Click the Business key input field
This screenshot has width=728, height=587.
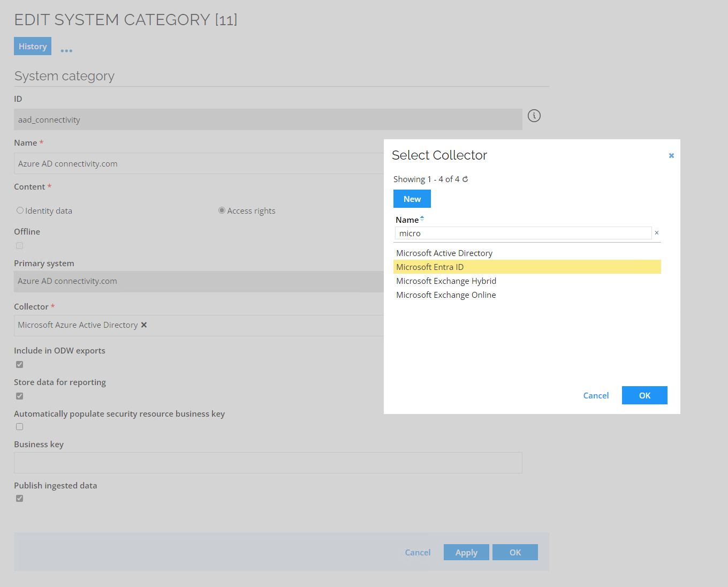[268, 463]
